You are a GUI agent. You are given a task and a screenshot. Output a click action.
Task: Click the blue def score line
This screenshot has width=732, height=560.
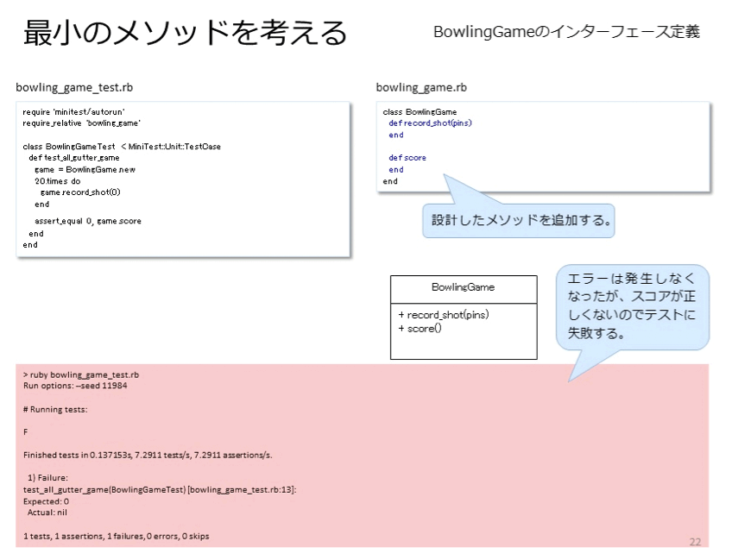pyautogui.click(x=407, y=158)
